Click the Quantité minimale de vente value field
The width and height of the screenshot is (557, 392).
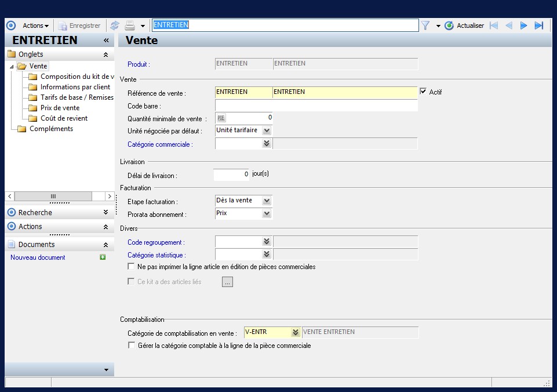coord(249,118)
